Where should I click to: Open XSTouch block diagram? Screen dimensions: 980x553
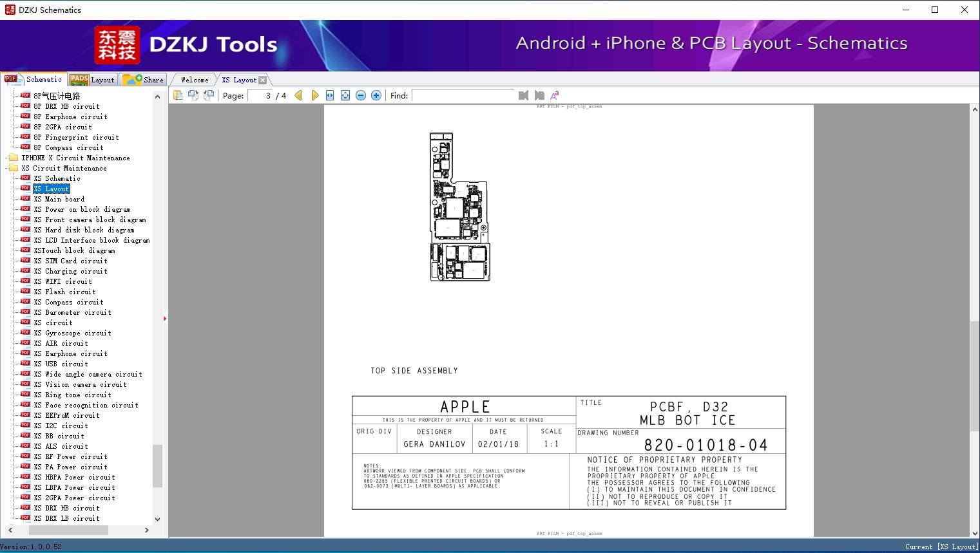(74, 250)
